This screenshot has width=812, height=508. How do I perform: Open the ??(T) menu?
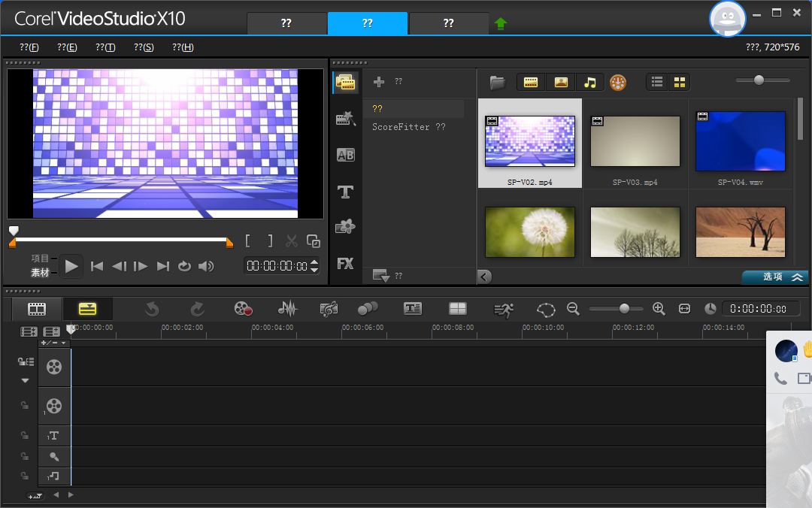coord(105,47)
